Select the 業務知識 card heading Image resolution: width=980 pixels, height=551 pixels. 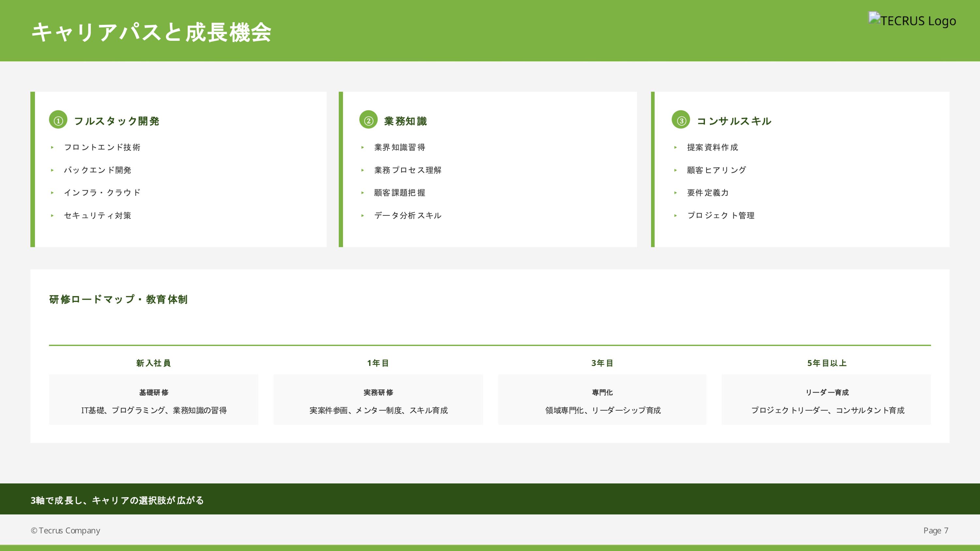[x=405, y=121]
